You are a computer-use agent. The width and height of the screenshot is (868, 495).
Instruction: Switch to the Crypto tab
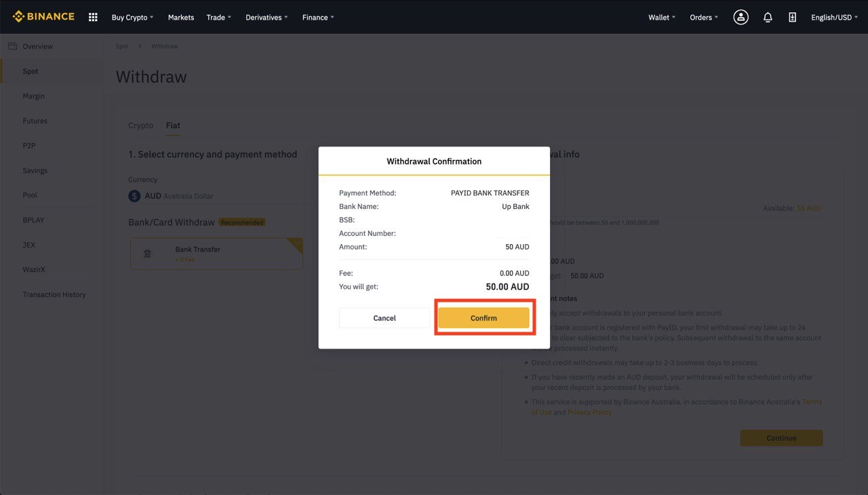point(141,125)
